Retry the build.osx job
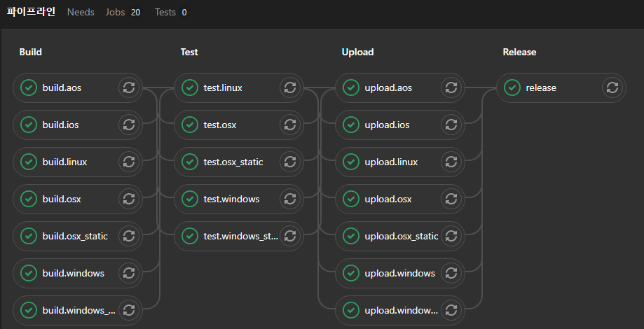Viewport: 644px width, 329px height. point(129,199)
